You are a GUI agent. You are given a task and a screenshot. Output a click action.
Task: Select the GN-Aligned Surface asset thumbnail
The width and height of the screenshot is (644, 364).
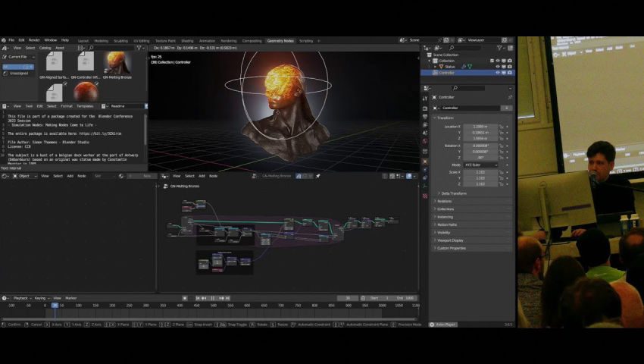55,62
